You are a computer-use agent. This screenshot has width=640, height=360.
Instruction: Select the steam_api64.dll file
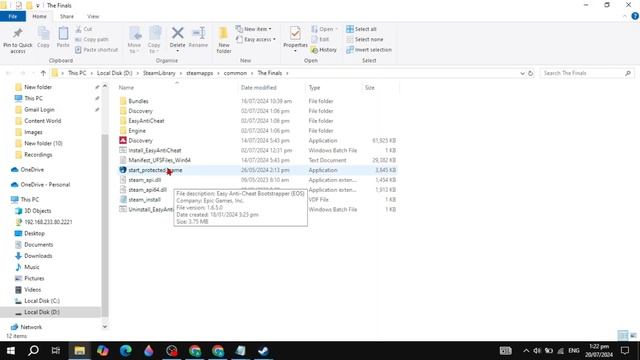147,190
